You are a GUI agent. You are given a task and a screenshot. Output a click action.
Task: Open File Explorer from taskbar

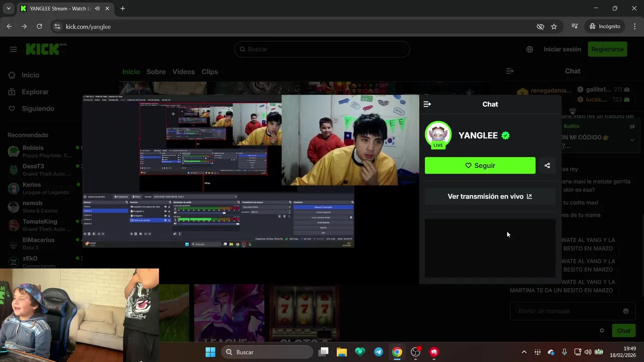[342, 352]
